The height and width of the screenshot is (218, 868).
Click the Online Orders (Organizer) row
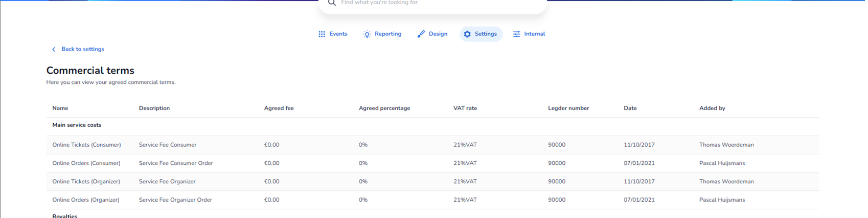85,200
